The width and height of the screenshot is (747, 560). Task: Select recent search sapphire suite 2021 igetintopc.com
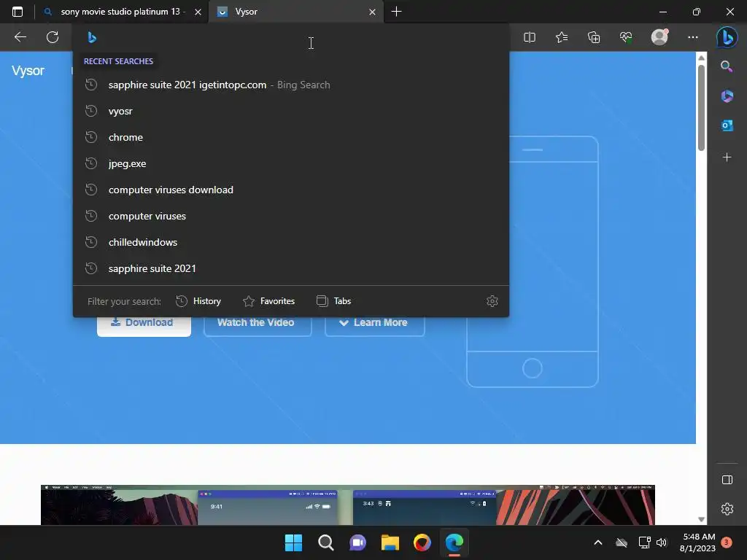point(290,85)
